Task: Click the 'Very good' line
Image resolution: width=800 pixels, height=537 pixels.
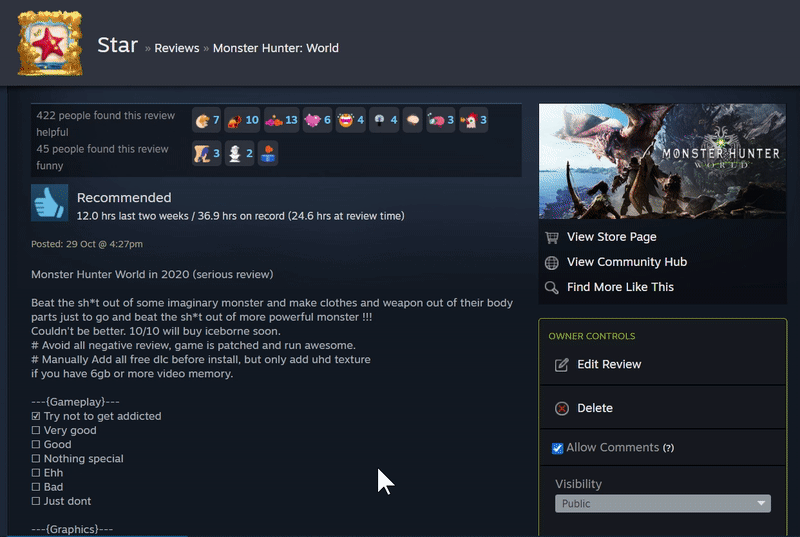Action: 64,430
